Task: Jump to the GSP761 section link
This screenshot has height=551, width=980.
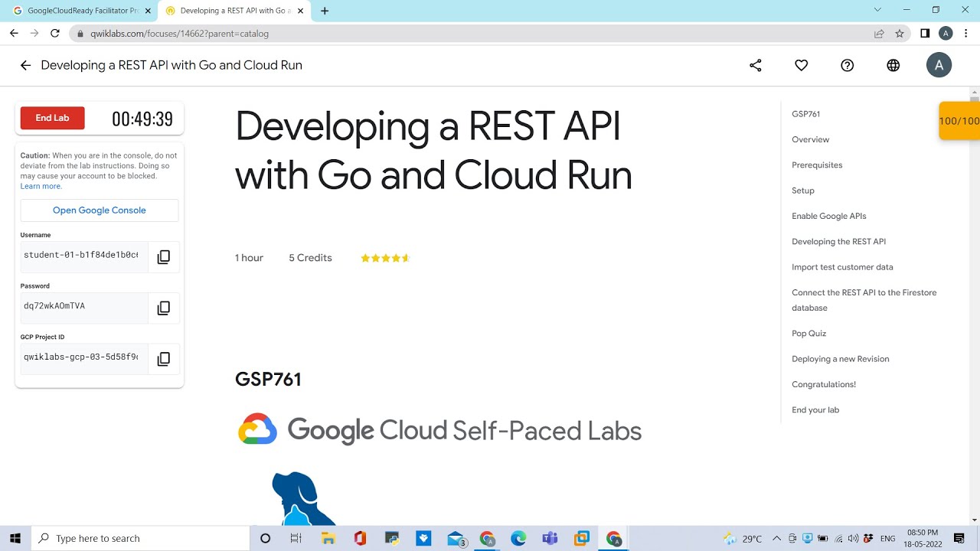Action: [805, 114]
